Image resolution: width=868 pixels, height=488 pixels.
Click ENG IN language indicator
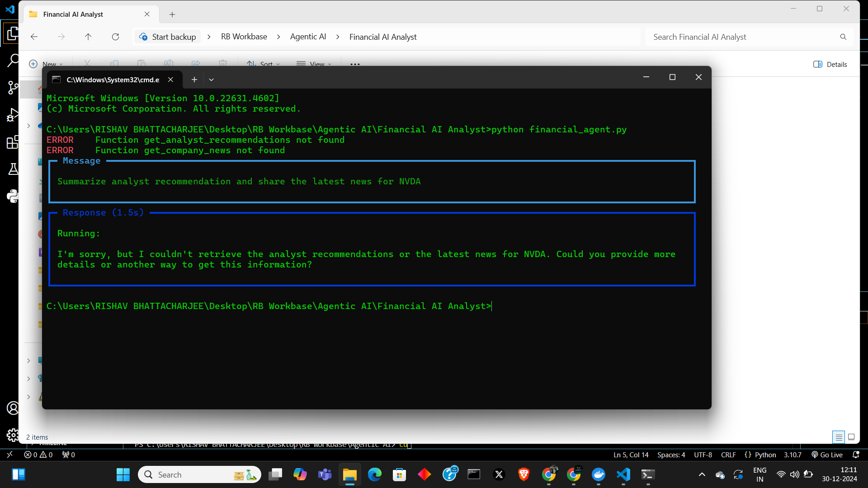759,475
